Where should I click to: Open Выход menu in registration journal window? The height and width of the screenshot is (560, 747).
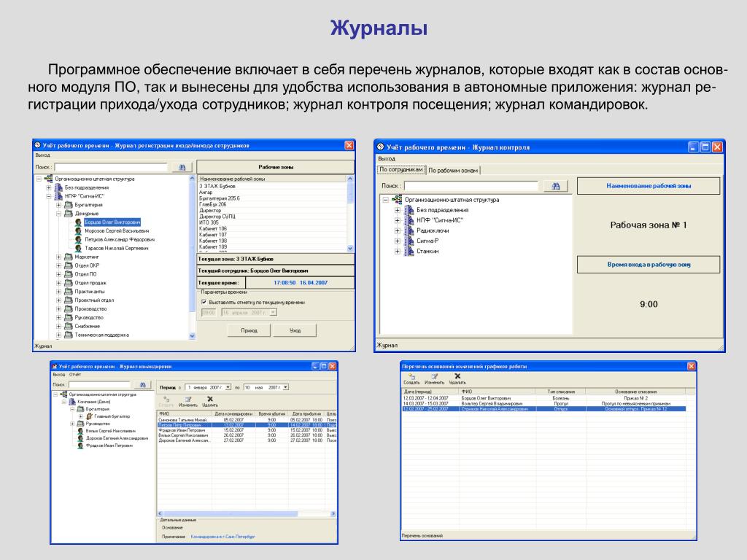tap(42, 155)
